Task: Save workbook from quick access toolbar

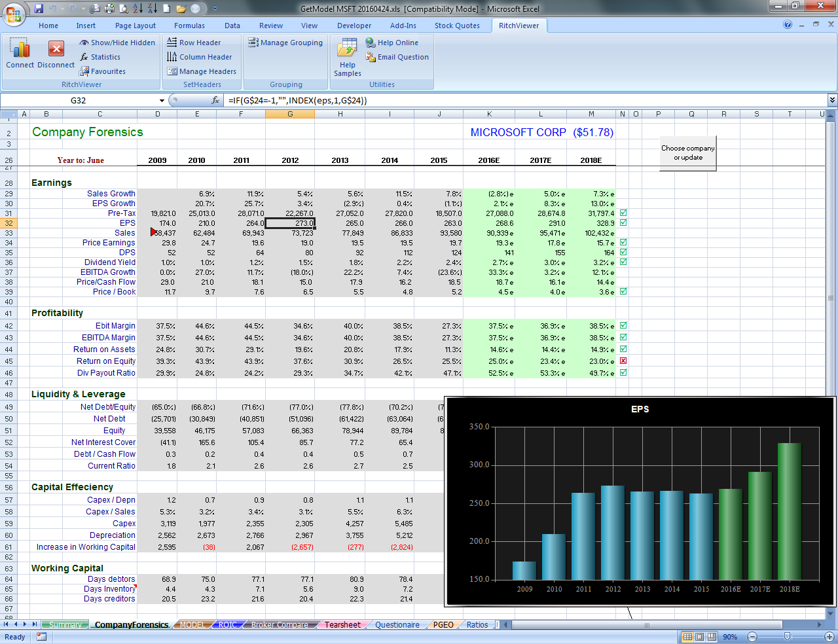Action: 39,9
